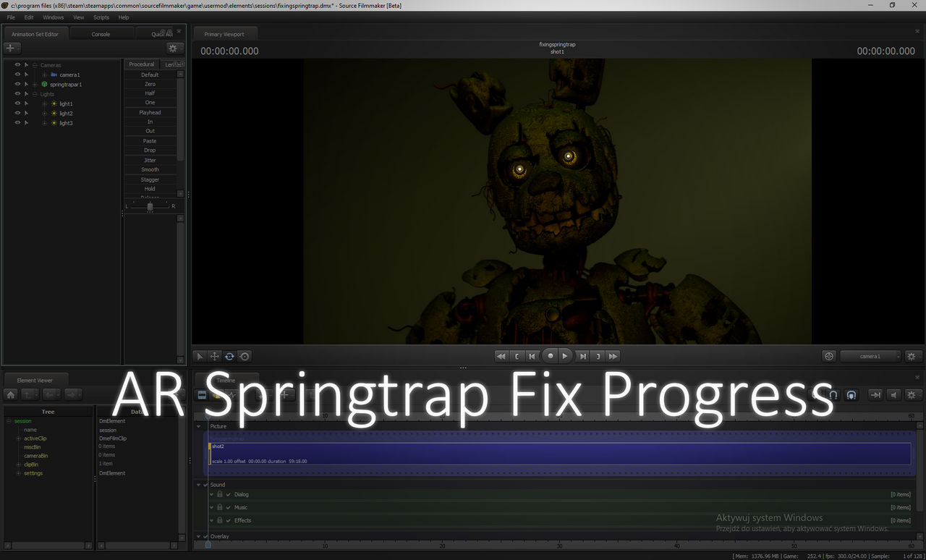This screenshot has height=560, width=926.
Task: Expand the settings element in the tree
Action: tap(18, 473)
